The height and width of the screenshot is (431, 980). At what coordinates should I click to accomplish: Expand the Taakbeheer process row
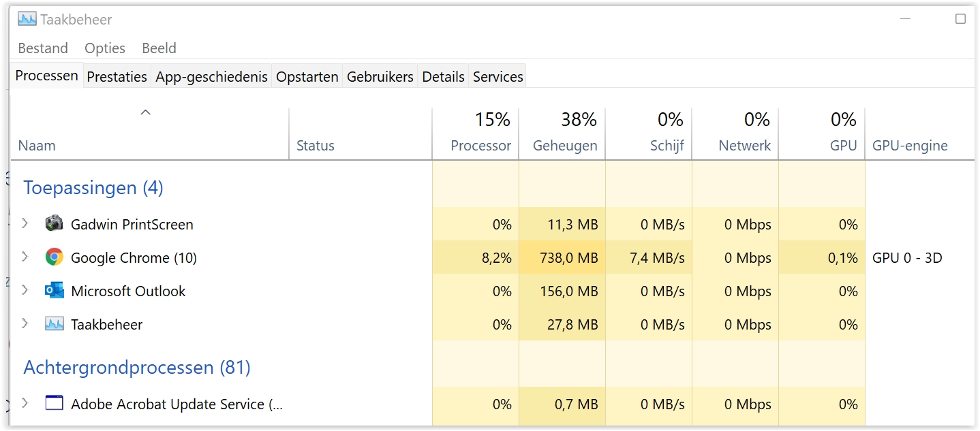(25, 323)
